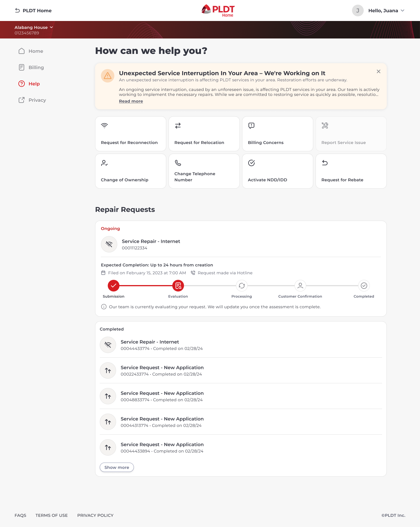Open Change Telephone Number card
The image size is (420, 527).
click(204, 171)
